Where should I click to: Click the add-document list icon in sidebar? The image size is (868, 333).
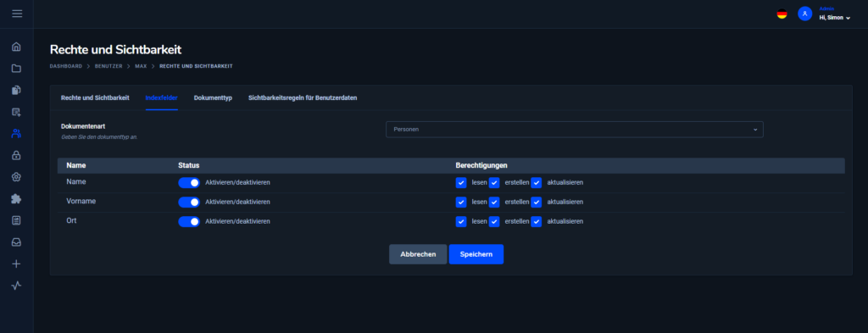click(16, 112)
